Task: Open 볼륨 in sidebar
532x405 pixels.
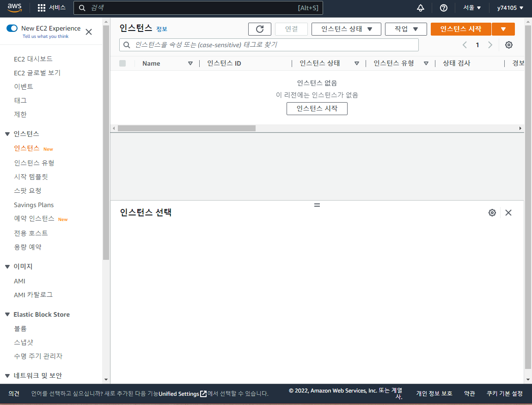Action: click(20, 329)
